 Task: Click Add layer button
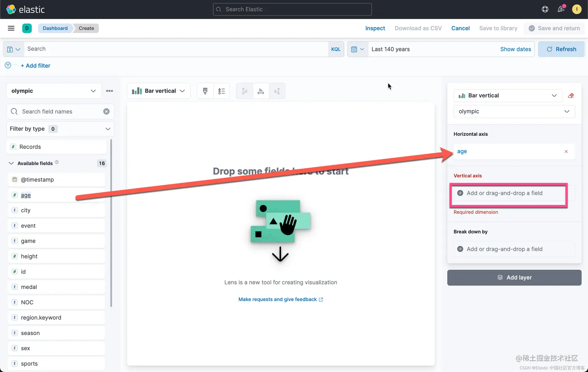pyautogui.click(x=514, y=278)
